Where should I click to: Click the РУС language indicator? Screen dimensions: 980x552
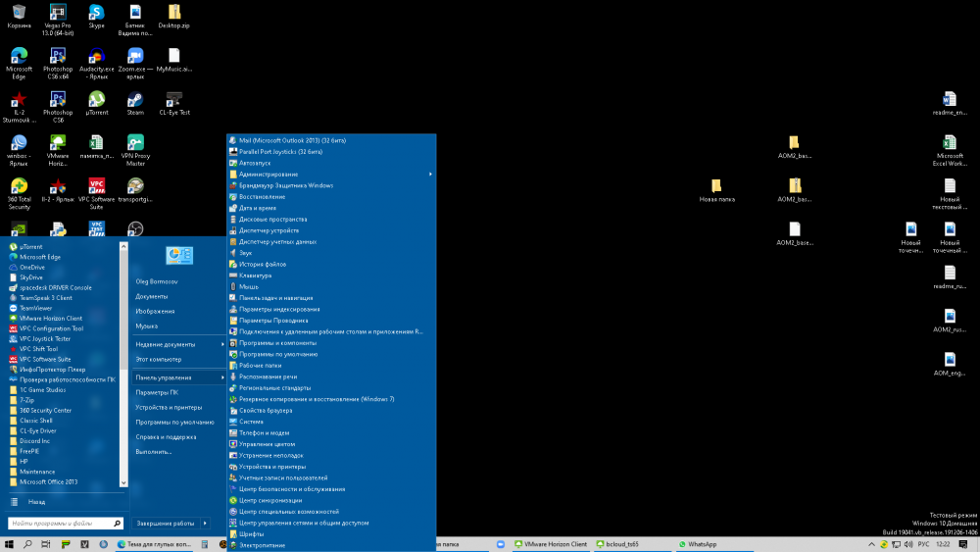tap(923, 544)
